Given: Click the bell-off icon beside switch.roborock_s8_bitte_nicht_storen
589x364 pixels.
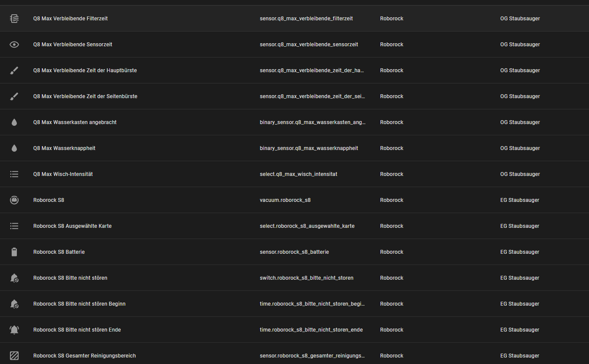Looking at the screenshot, I should [14, 278].
